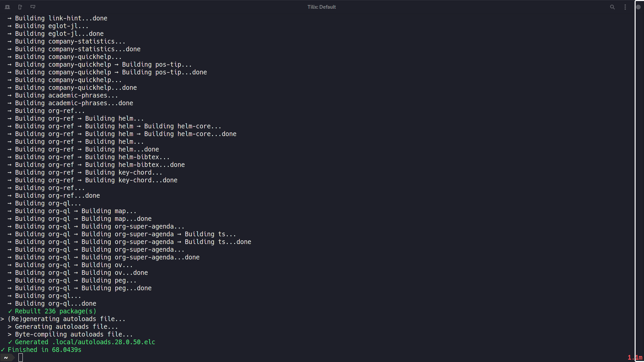644x362 pixels.
Task: Click the red 1.1m command duration badge
Action: coord(634,357)
